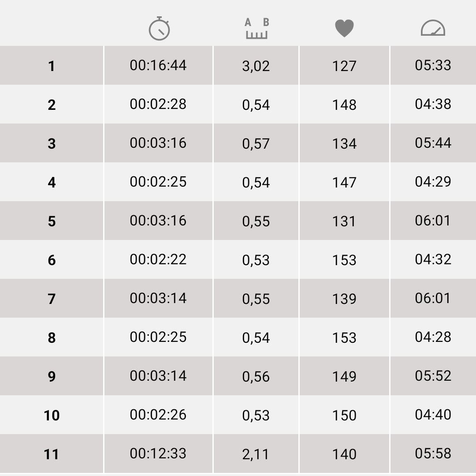The width and height of the screenshot is (476, 476).
Task: Select lap number 1 row label
Action: pos(52,66)
